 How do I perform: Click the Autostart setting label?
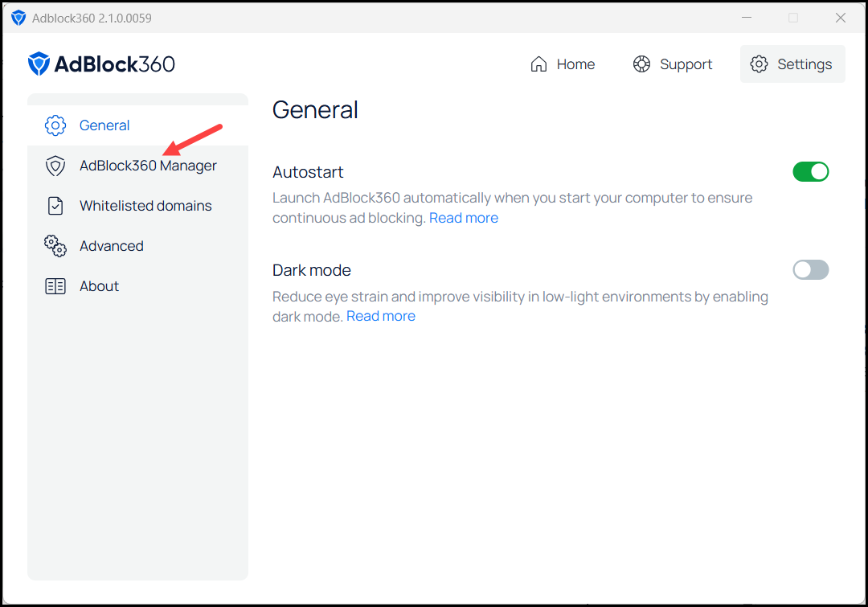pos(308,172)
